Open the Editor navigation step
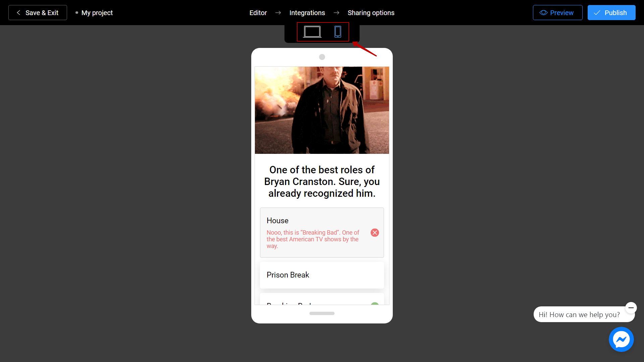644x362 pixels. (258, 12)
